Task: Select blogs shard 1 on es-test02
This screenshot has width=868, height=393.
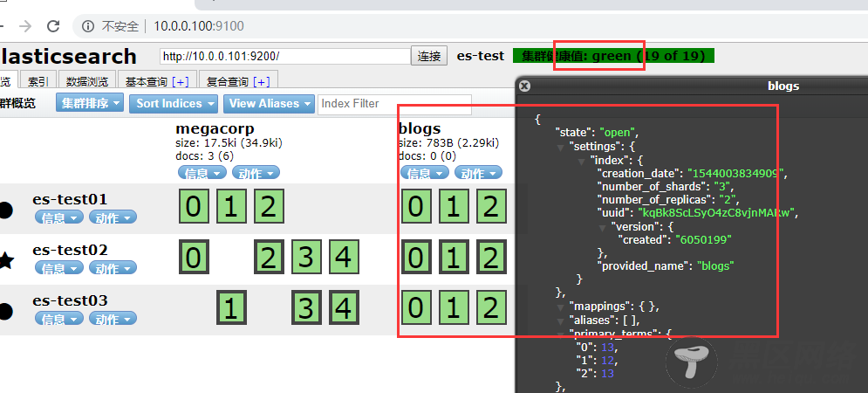Action: 454,257
